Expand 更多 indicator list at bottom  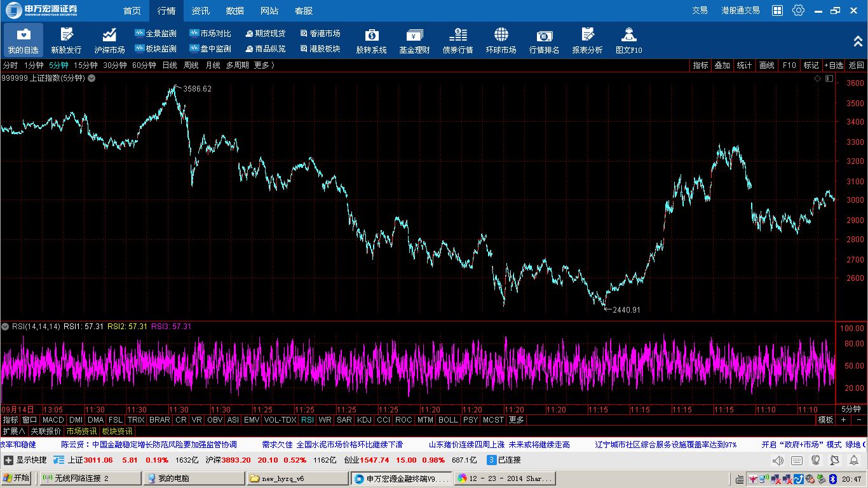pos(516,420)
